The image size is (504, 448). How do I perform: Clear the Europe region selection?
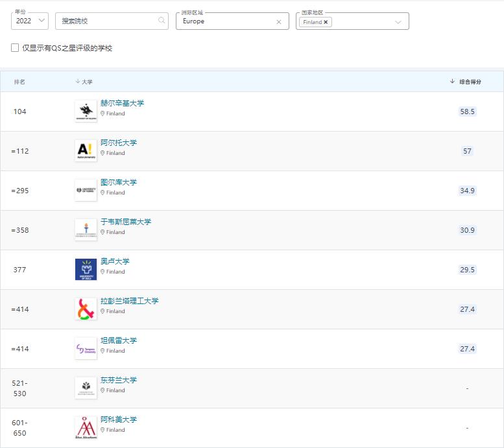pyautogui.click(x=279, y=21)
